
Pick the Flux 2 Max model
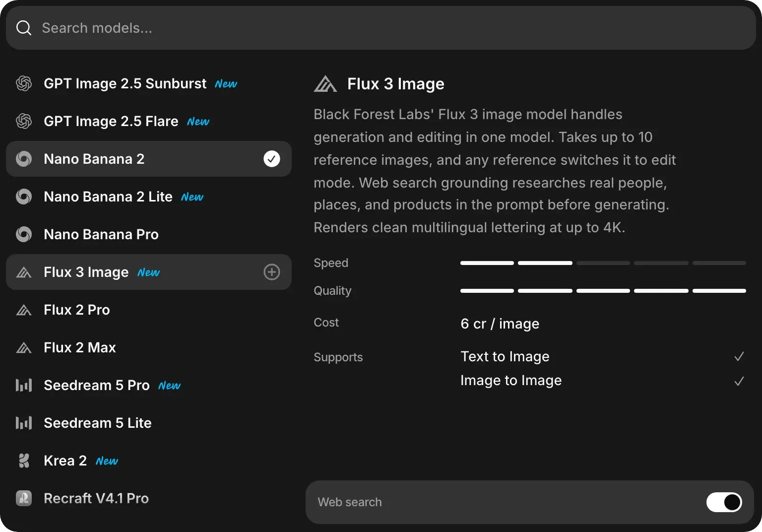pyautogui.click(x=149, y=347)
